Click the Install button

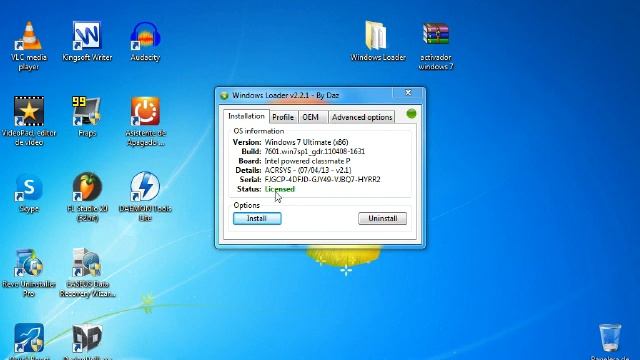[x=257, y=218]
